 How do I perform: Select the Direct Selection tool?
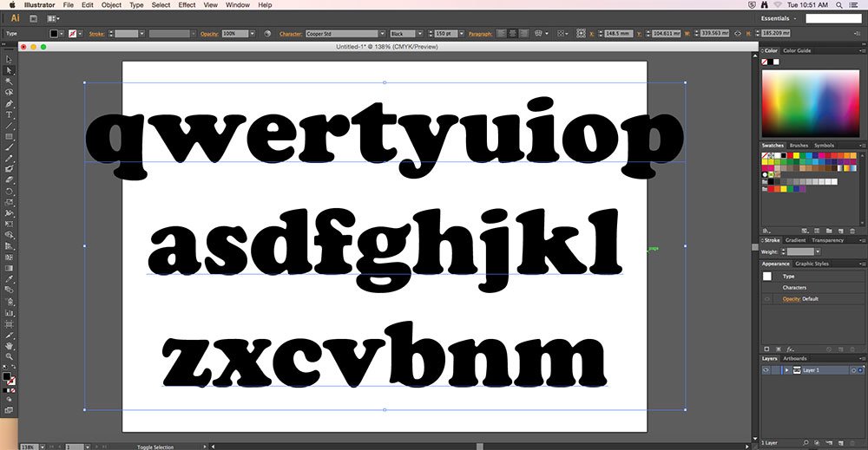pyautogui.click(x=9, y=71)
